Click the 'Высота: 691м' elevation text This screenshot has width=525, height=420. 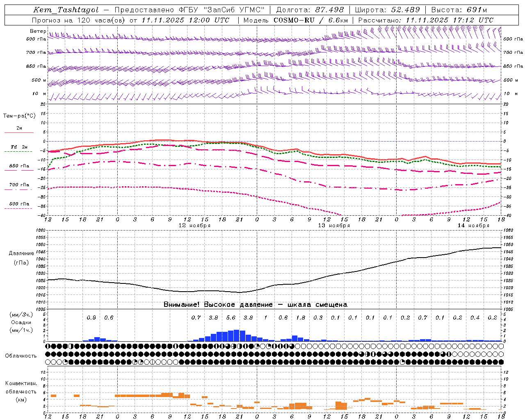click(459, 10)
